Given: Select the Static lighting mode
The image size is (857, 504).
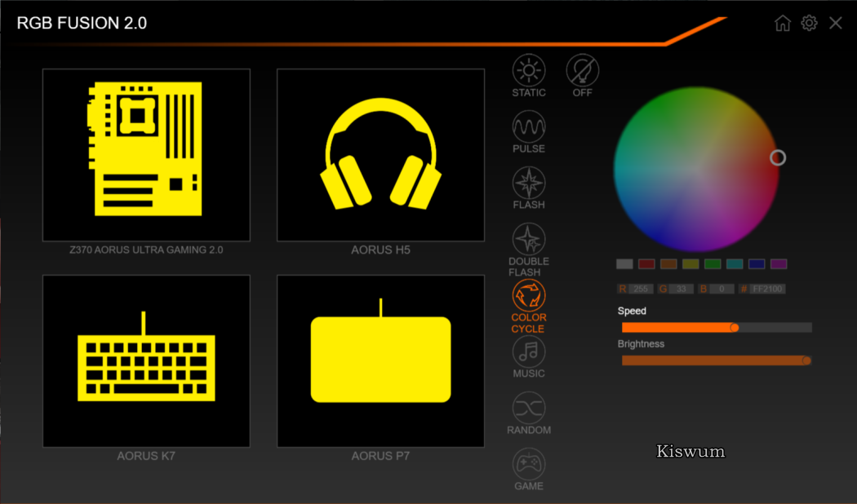Looking at the screenshot, I should click(x=529, y=75).
